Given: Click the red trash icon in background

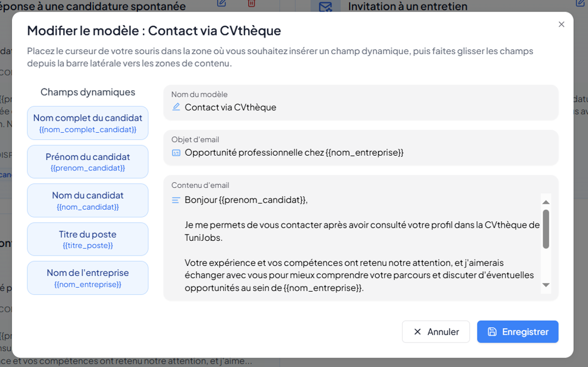Looking at the screenshot, I should click(251, 3).
